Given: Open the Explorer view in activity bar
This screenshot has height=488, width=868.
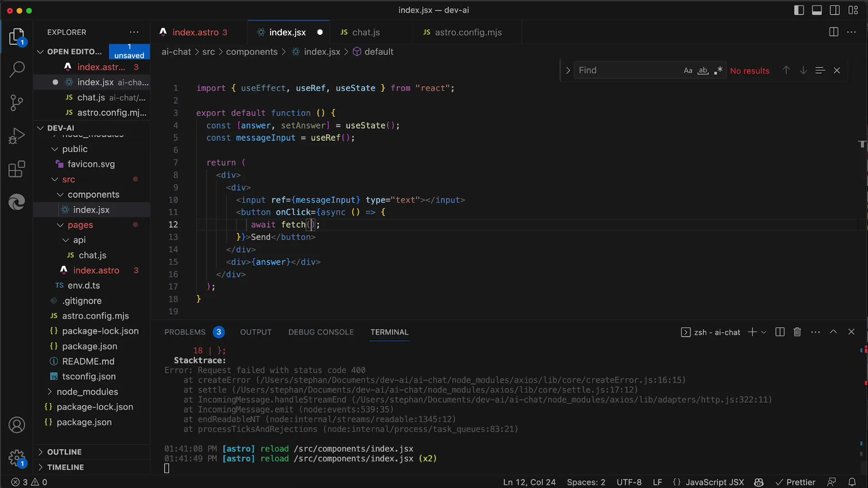Looking at the screenshot, I should tap(17, 37).
